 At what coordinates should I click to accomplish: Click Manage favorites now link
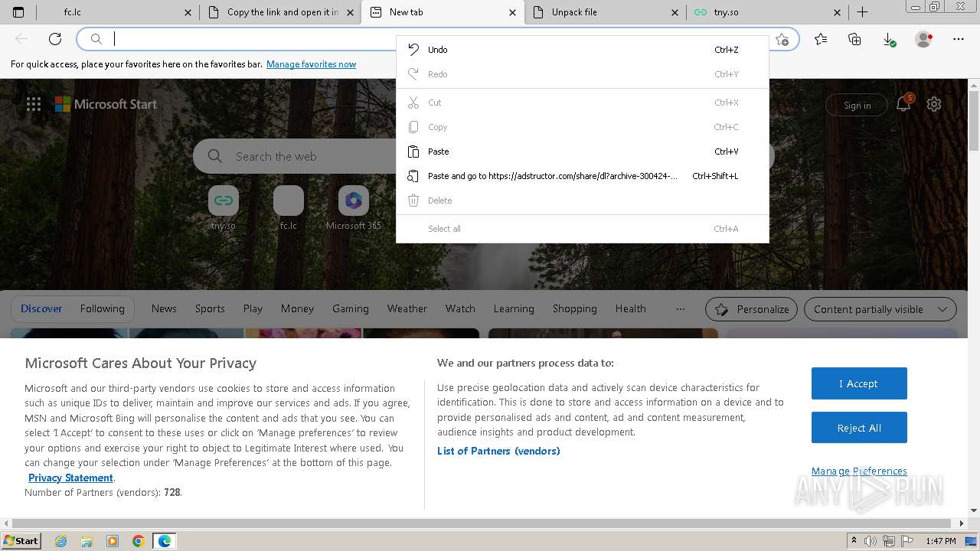pyautogui.click(x=311, y=64)
